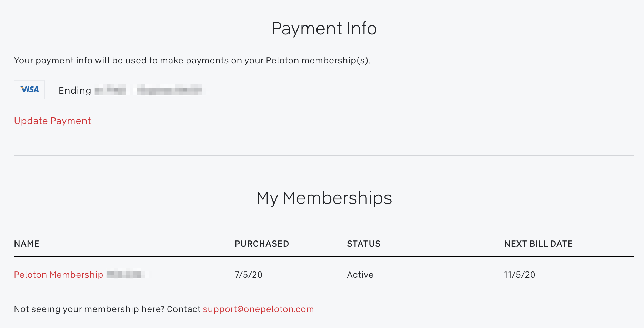This screenshot has width=644, height=328.
Task: Select the PURCHASED column header
Action: point(262,244)
